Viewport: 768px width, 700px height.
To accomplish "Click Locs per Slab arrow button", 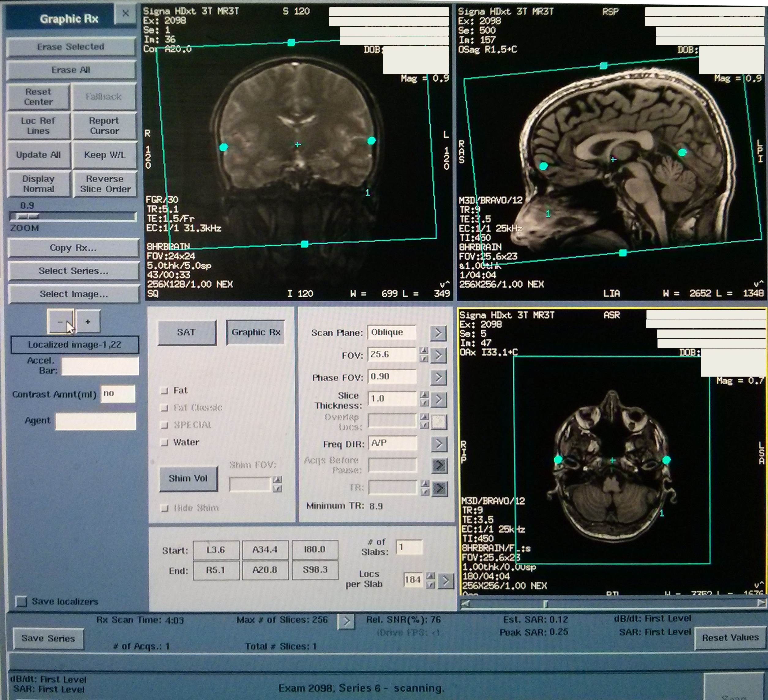I will (x=446, y=581).
